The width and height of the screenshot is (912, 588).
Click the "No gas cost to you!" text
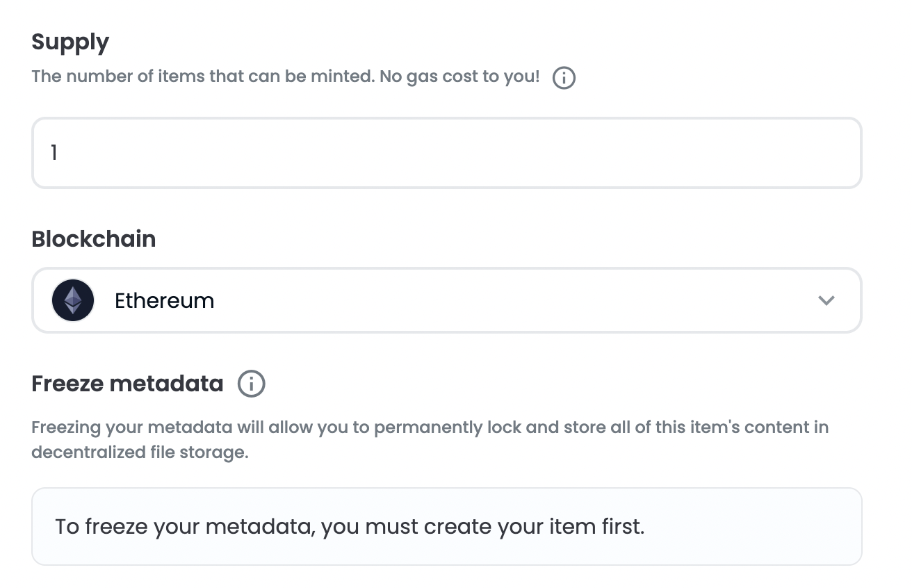click(459, 76)
